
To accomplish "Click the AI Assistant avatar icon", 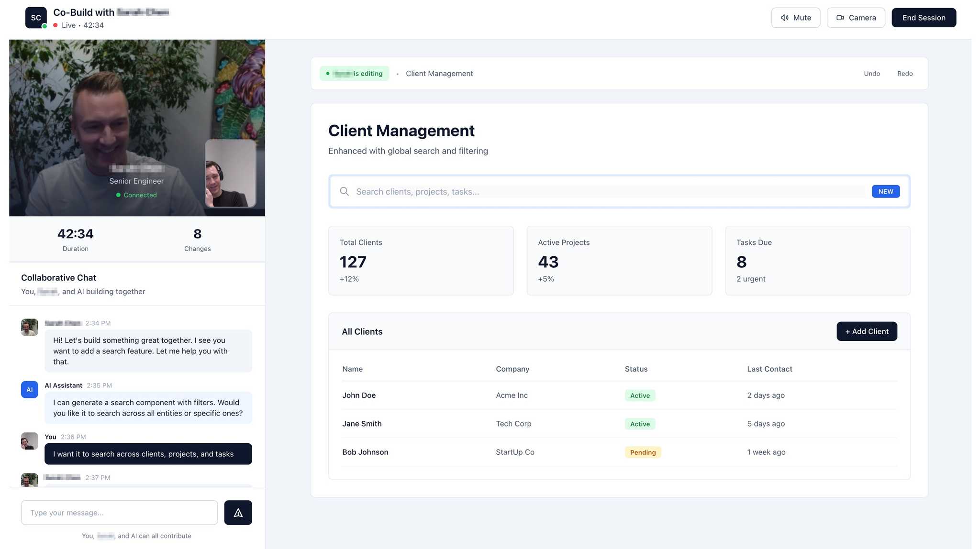I will pyautogui.click(x=29, y=389).
